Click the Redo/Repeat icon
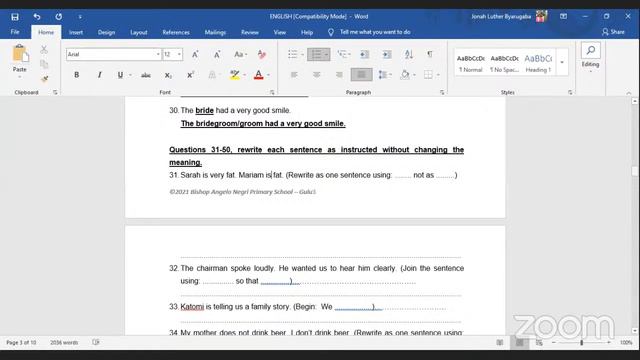Image resolution: width=640 pixels, height=360 pixels. [59, 17]
